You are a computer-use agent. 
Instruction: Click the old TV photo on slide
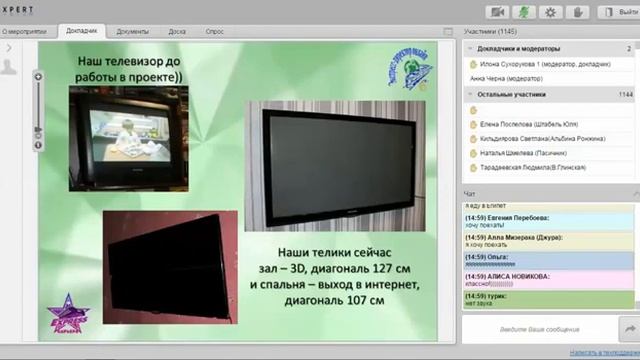(x=129, y=138)
